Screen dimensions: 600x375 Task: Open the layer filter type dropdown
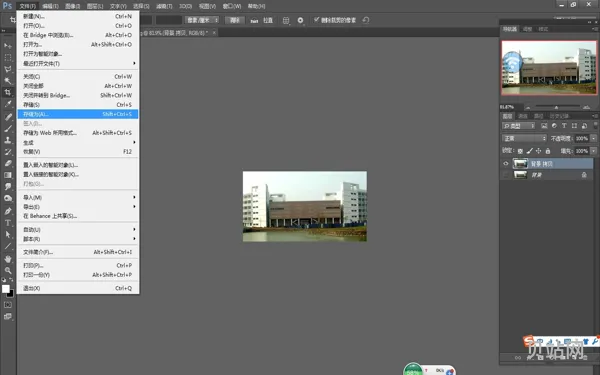[518, 126]
